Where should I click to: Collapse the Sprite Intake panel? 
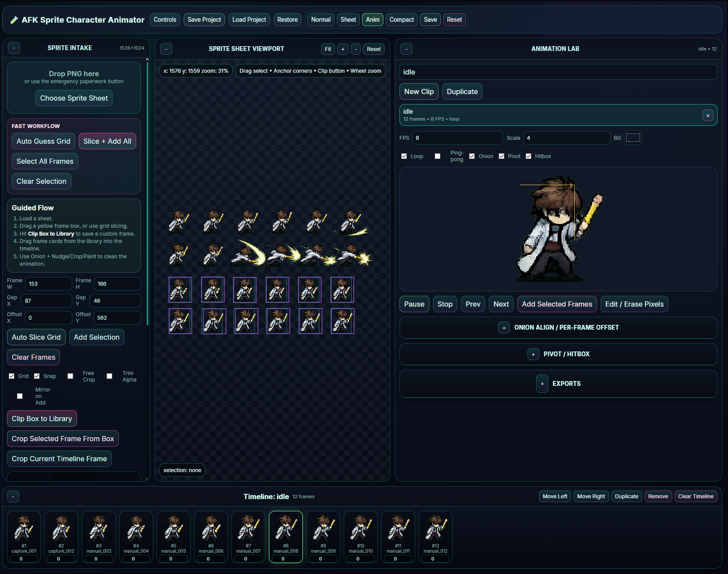pyautogui.click(x=14, y=48)
